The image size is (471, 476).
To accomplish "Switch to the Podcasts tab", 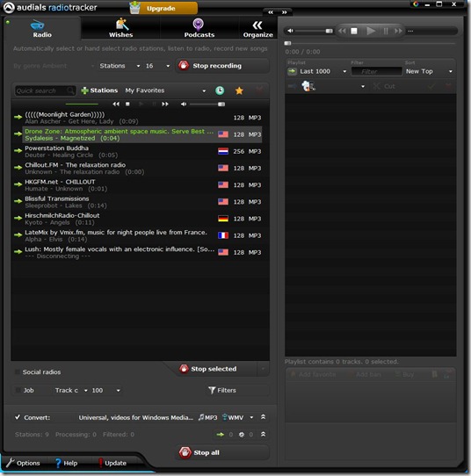I will [199, 28].
